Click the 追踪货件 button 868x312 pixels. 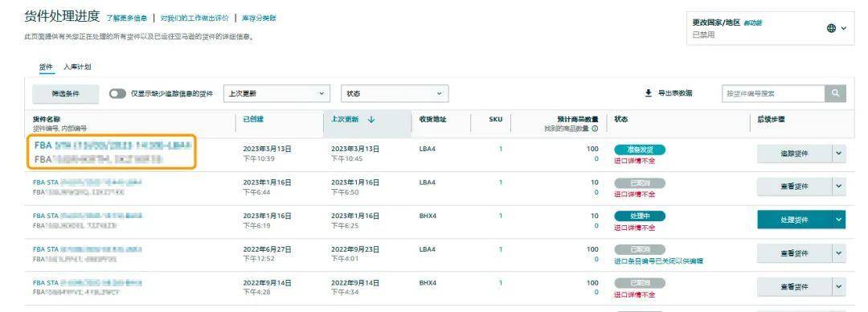794,154
